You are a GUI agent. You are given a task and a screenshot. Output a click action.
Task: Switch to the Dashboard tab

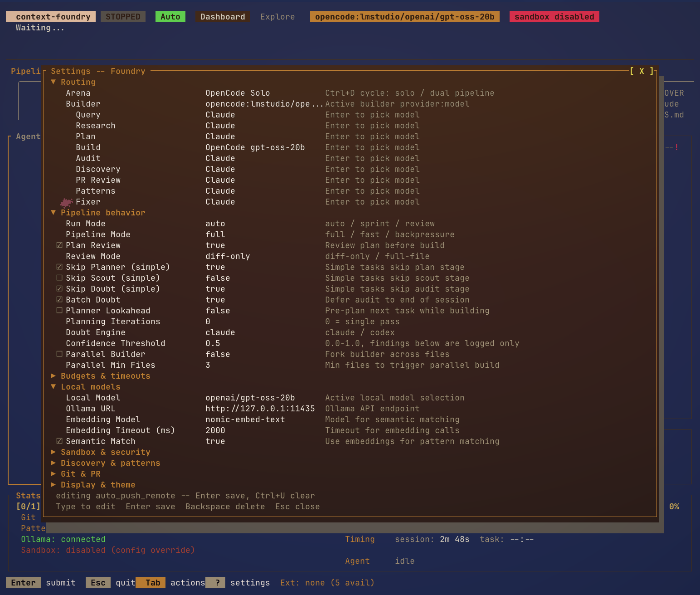(223, 17)
